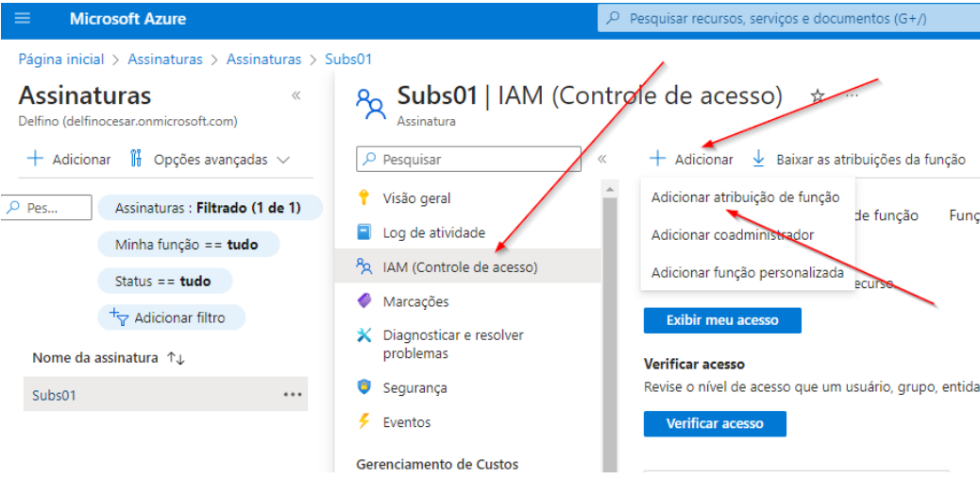The width and height of the screenshot is (980, 479).
Task: Open Diagnosticar e resolver problemas
Action: point(453,344)
